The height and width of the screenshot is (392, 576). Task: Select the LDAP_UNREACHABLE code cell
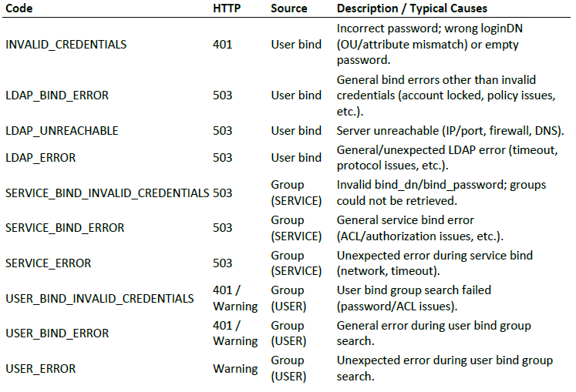point(62,131)
